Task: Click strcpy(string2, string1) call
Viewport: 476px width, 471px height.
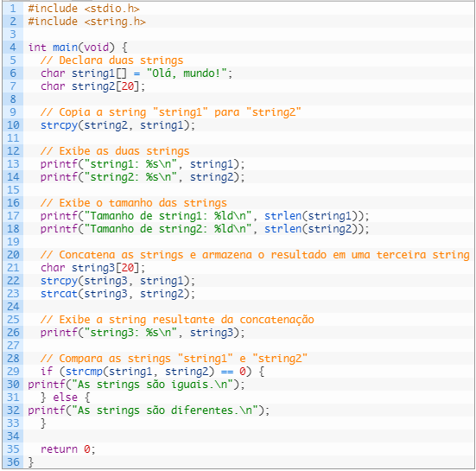Action: [x=117, y=125]
